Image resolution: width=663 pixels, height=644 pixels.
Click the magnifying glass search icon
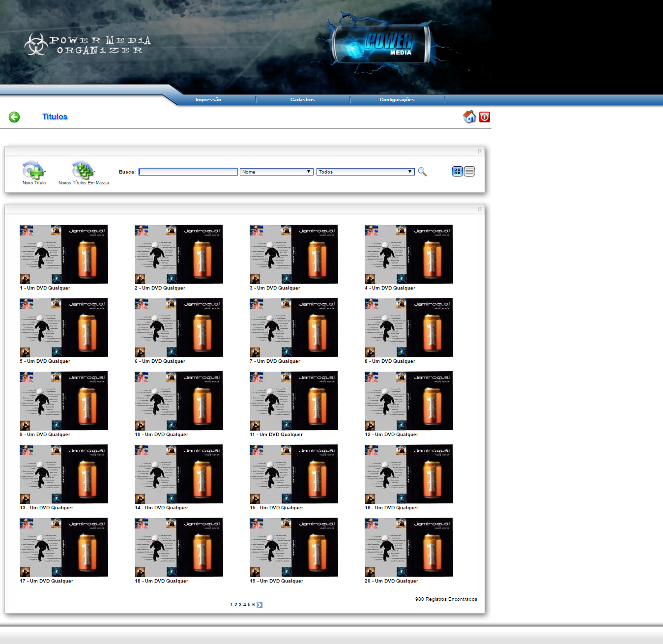coord(422,172)
